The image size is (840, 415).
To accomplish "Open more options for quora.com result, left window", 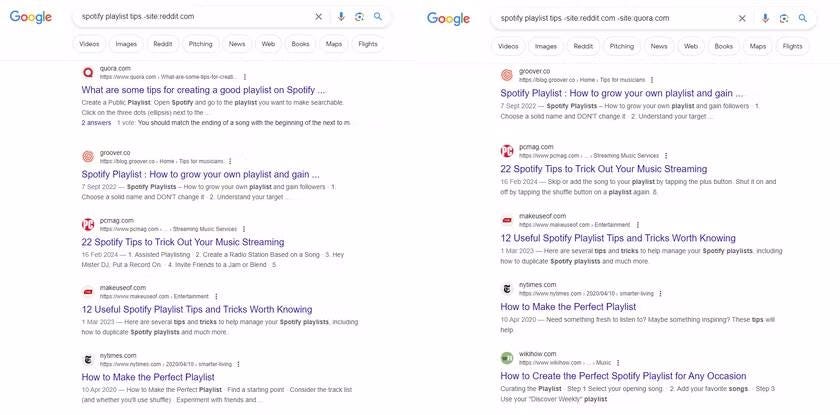I will [x=245, y=77].
